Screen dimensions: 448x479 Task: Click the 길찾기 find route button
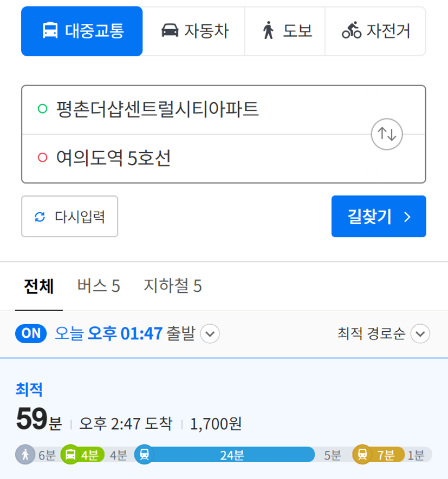(x=379, y=216)
